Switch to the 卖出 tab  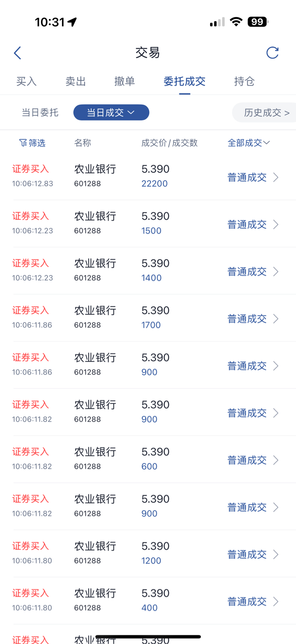(76, 81)
